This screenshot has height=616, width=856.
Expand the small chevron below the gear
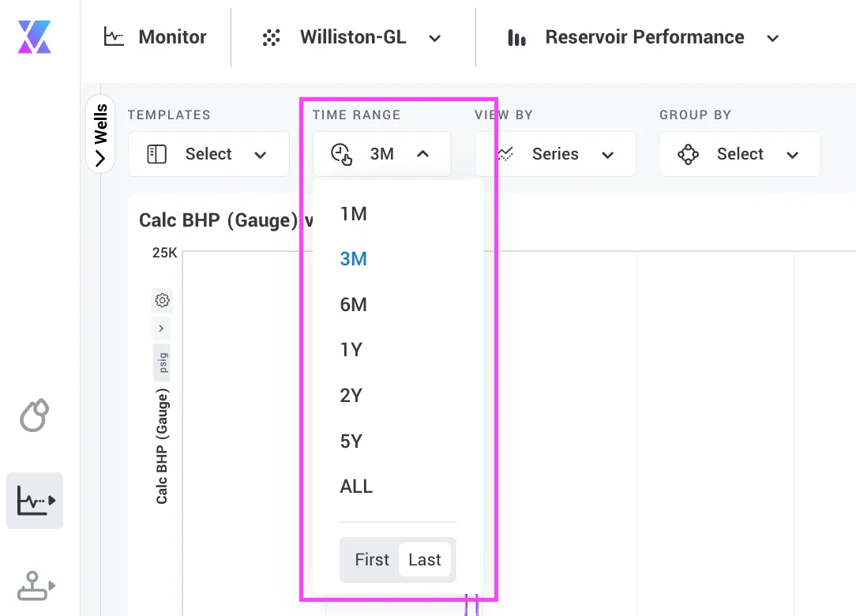coord(161,329)
